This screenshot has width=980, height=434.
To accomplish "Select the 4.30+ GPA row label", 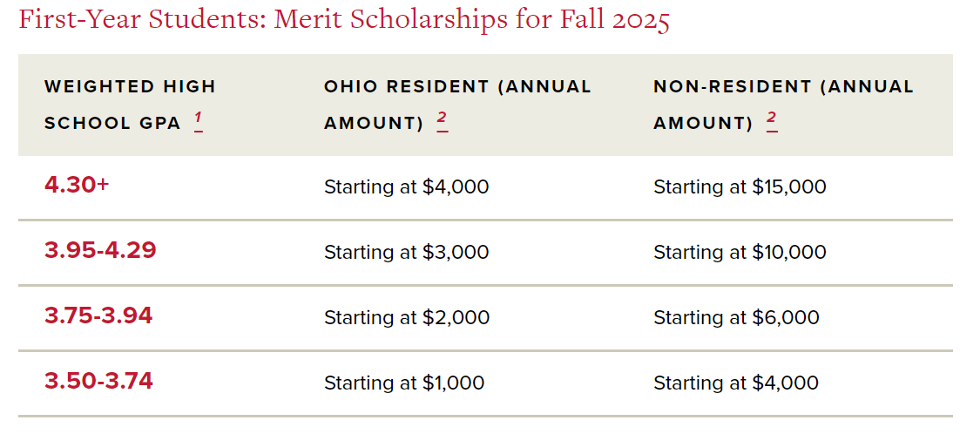I will pos(77,186).
